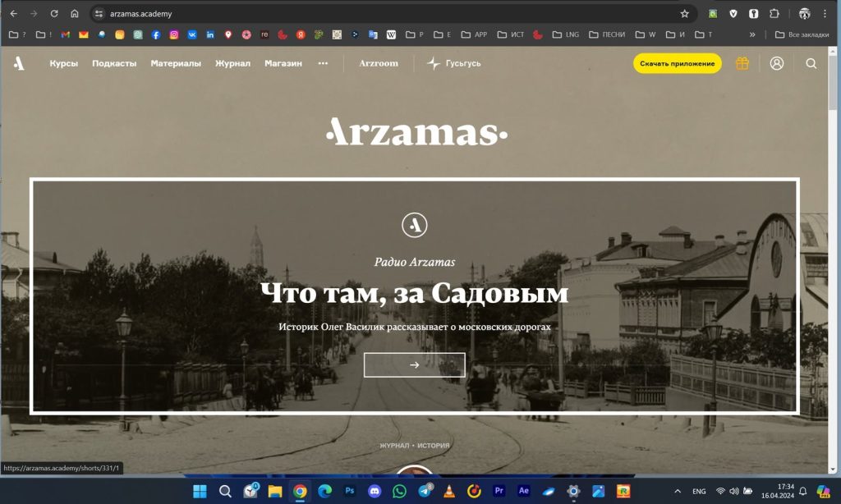Open the "?" bookmarks folder
The width and height of the screenshot is (841, 504).
[17, 34]
